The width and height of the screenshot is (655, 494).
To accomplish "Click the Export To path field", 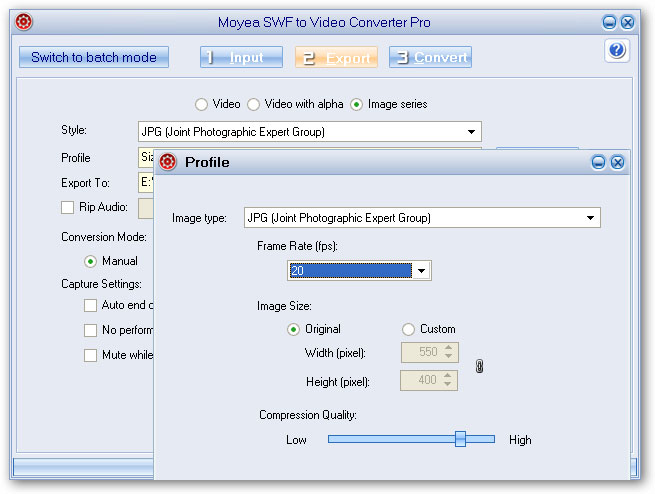I will click(x=146, y=183).
